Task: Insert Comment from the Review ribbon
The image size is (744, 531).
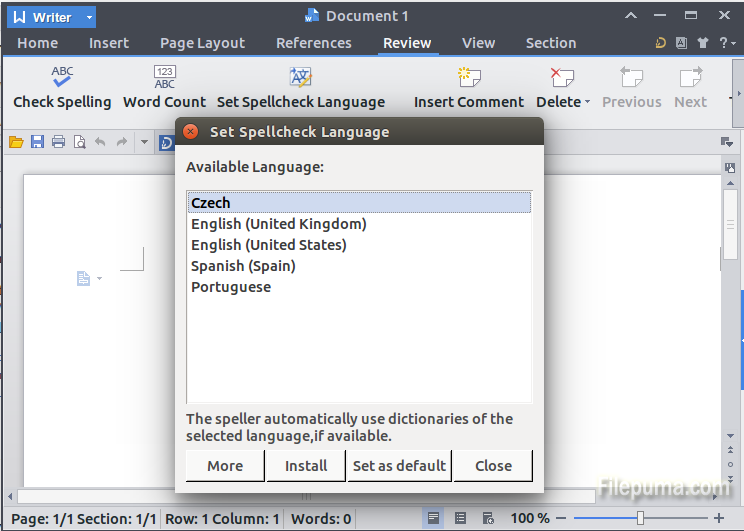Action: [469, 88]
